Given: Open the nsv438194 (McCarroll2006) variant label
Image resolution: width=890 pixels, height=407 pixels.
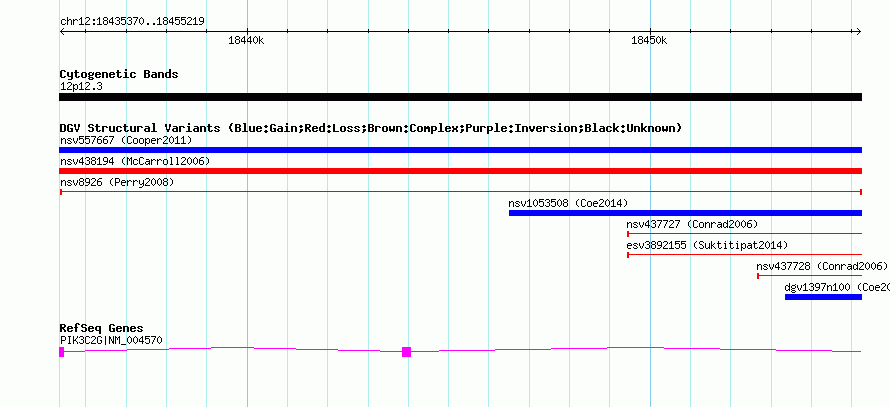Looking at the screenshot, I should pos(135,162).
